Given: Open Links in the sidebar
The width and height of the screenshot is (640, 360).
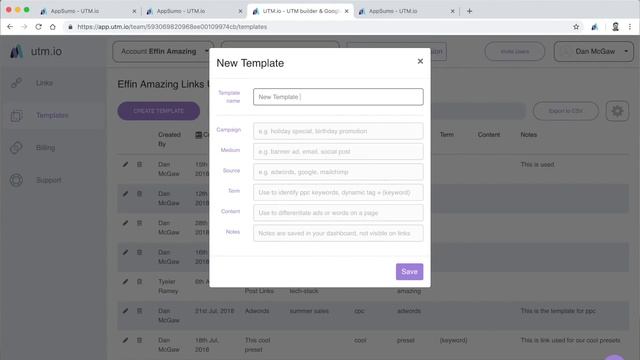Looking at the screenshot, I should point(44,83).
